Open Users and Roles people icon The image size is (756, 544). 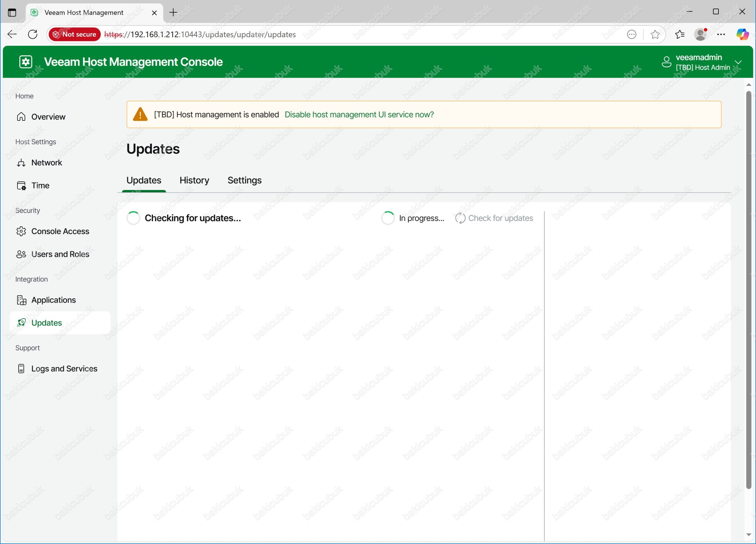(x=21, y=254)
